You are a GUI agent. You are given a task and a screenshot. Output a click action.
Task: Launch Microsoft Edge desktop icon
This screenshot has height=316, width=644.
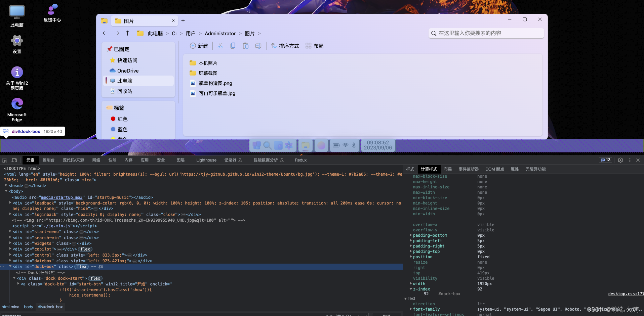coord(17,110)
